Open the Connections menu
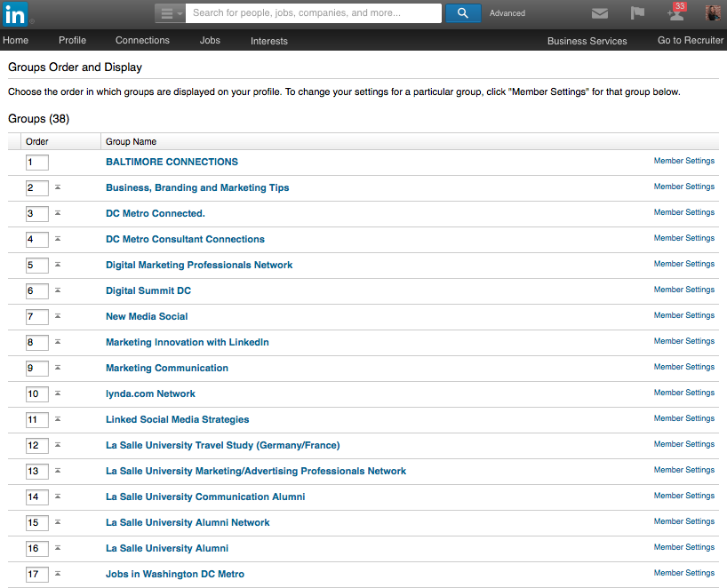Image resolution: width=727 pixels, height=588 pixels. (x=142, y=40)
